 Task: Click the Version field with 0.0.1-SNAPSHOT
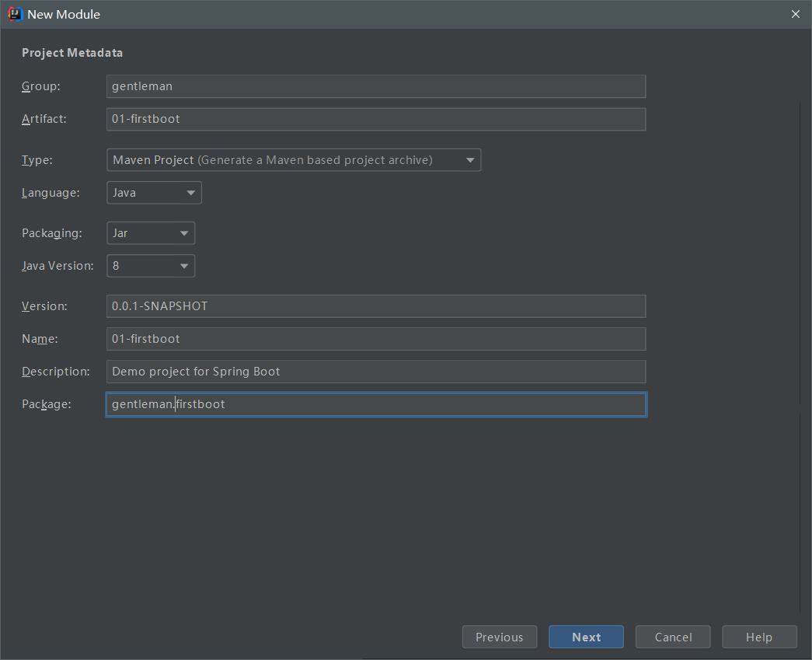click(x=375, y=306)
